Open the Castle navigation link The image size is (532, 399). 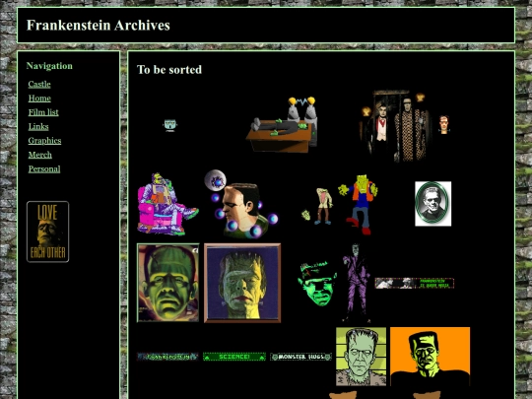39,84
